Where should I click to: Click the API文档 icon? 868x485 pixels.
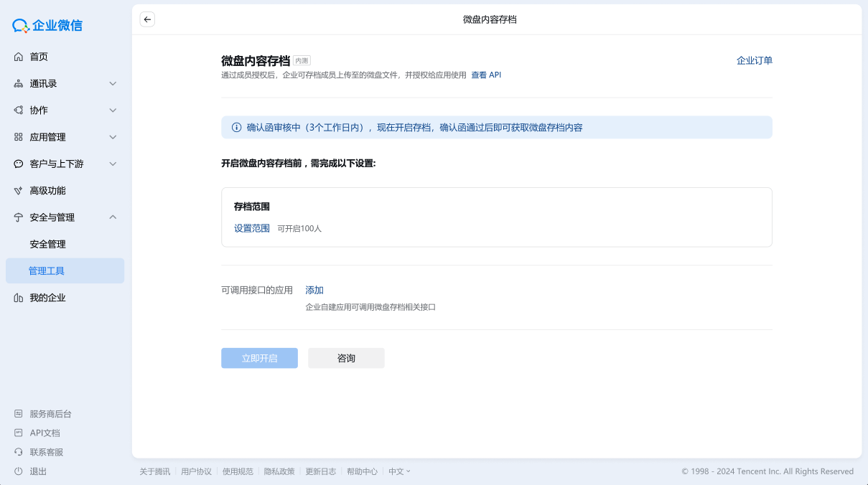click(19, 433)
